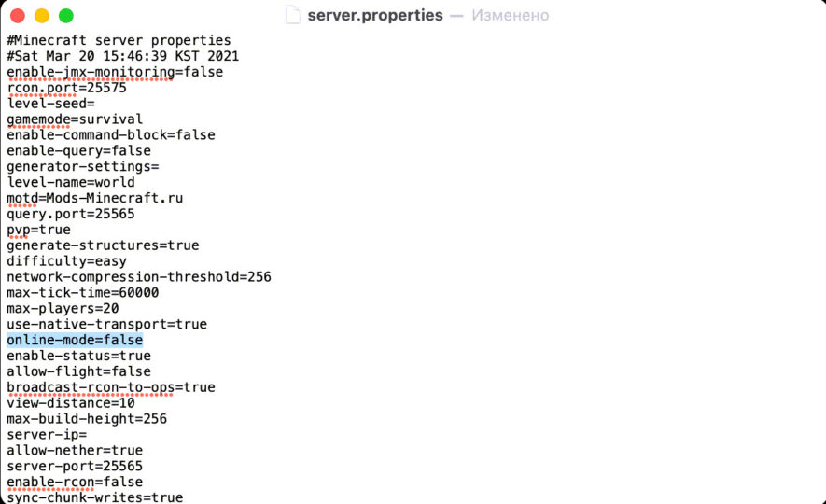This screenshot has width=826, height=504.
Task: Minimize the TextEdit window
Action: [x=42, y=16]
